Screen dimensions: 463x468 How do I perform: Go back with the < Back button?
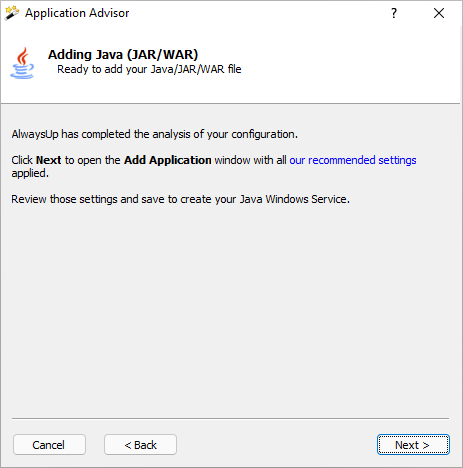[140, 445]
